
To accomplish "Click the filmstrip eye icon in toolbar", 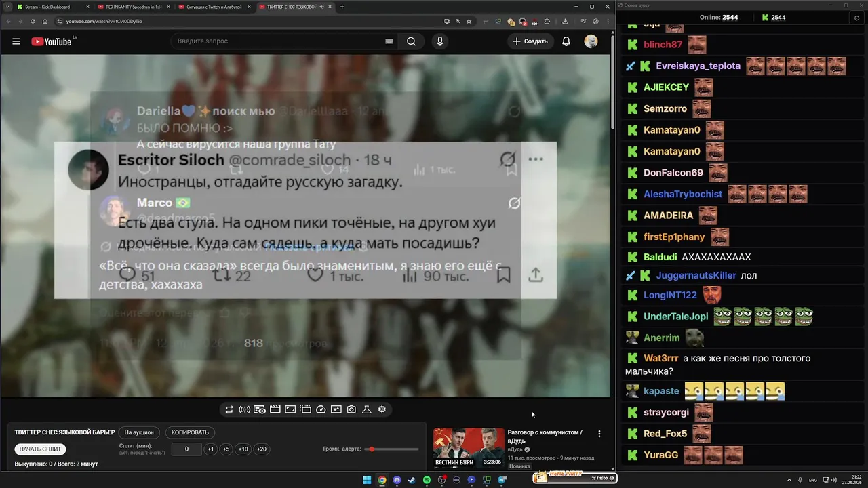I will (x=260, y=409).
